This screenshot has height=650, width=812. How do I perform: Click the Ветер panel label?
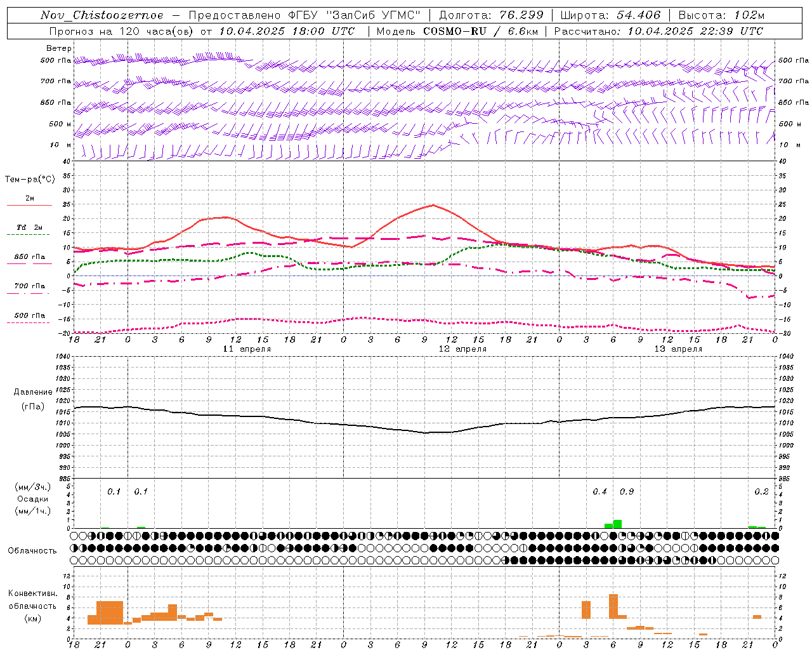pos(59,48)
